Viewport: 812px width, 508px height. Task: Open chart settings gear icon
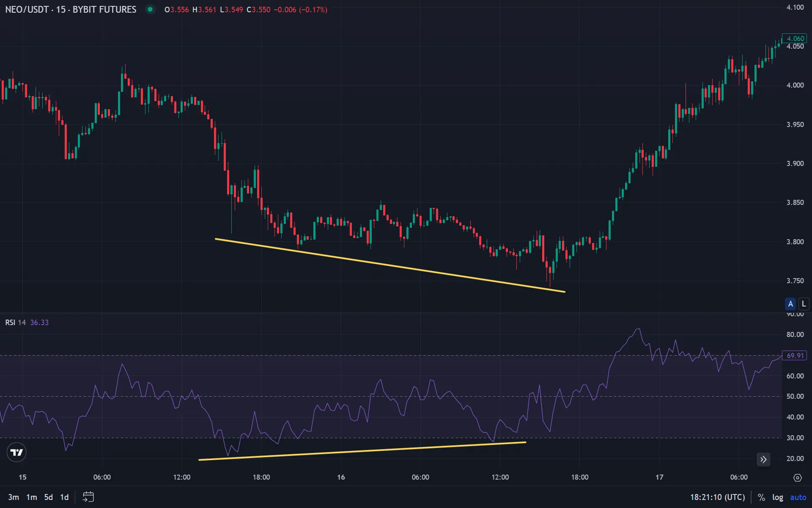pos(797,478)
